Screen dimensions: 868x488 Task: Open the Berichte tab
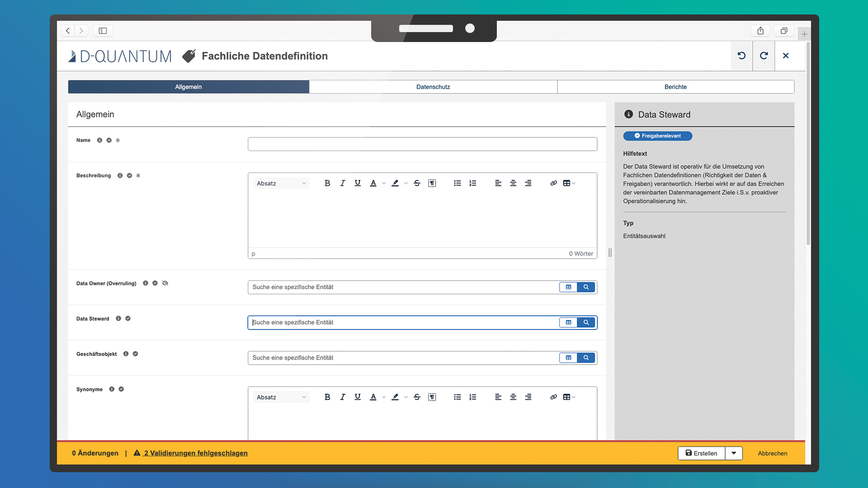[675, 87]
